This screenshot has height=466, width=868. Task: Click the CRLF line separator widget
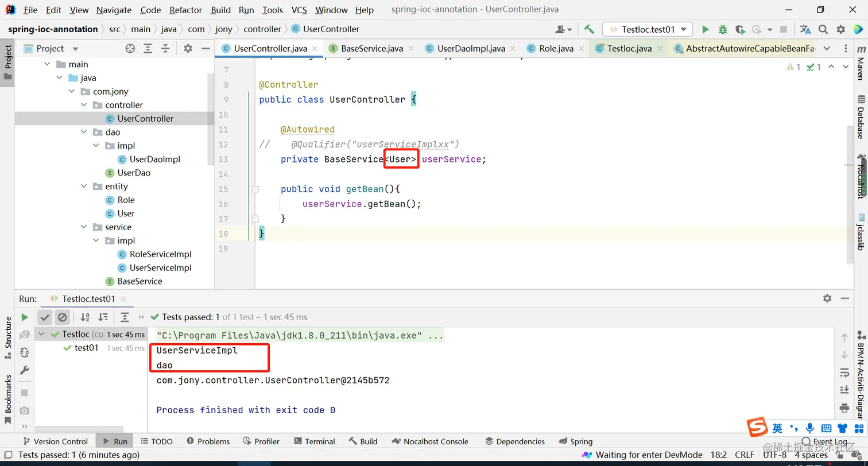click(x=744, y=455)
